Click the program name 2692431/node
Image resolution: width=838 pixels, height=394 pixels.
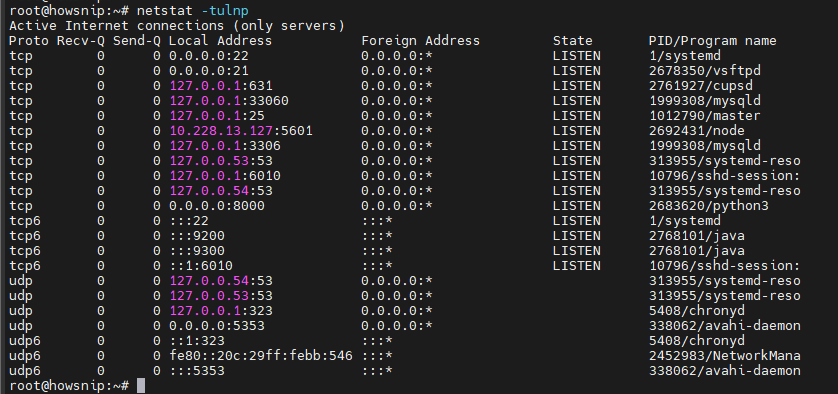[x=696, y=130]
